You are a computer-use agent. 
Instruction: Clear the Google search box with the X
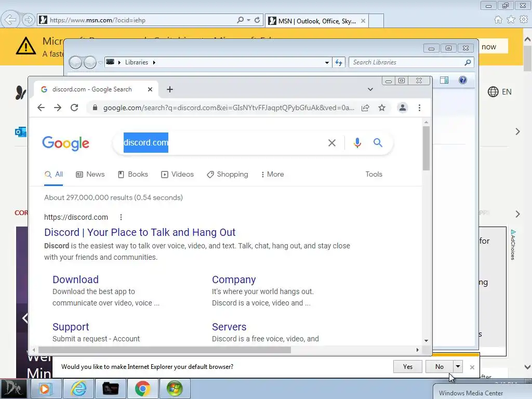click(332, 143)
